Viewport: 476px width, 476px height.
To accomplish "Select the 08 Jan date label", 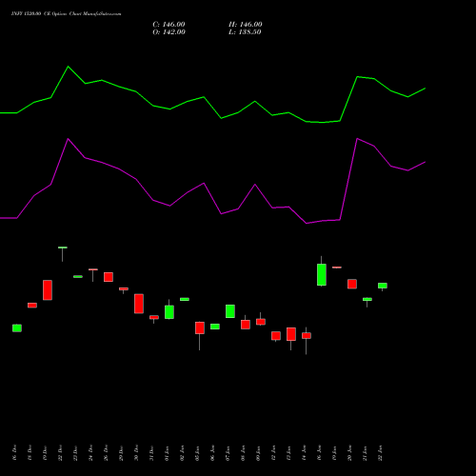I will click(243, 453).
